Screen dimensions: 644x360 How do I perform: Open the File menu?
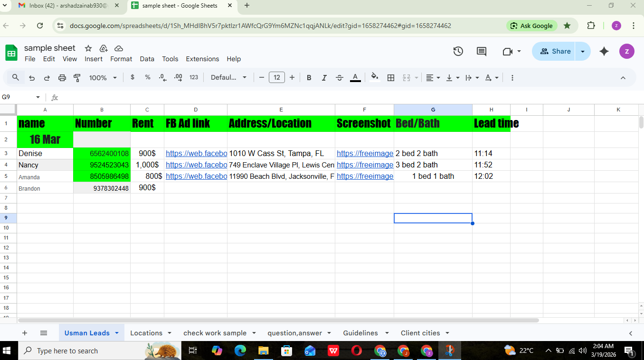(x=30, y=59)
